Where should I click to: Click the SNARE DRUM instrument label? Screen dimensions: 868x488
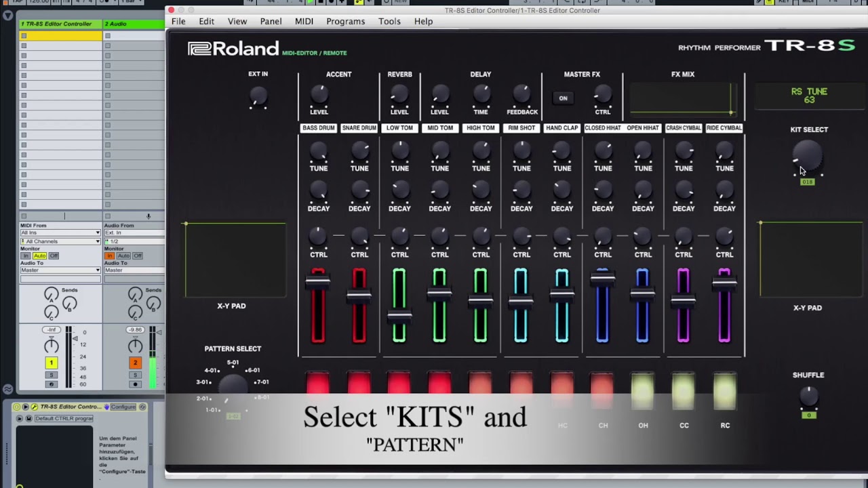pyautogui.click(x=359, y=128)
